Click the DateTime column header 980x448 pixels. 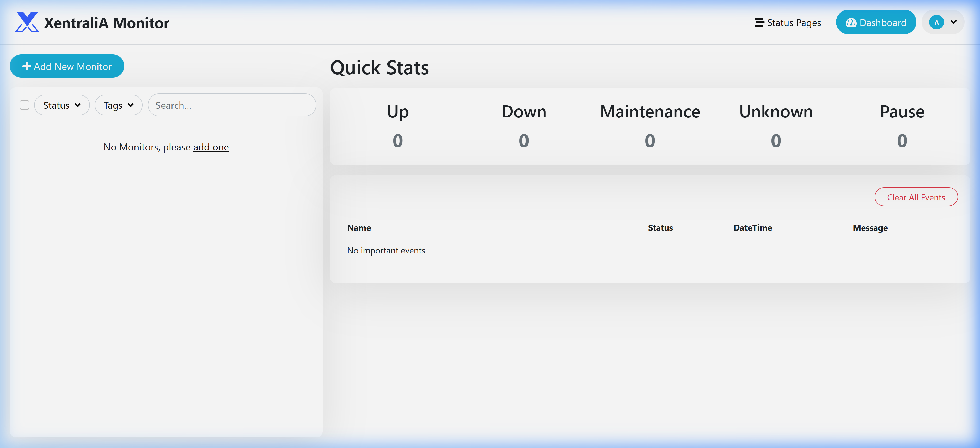pos(752,228)
